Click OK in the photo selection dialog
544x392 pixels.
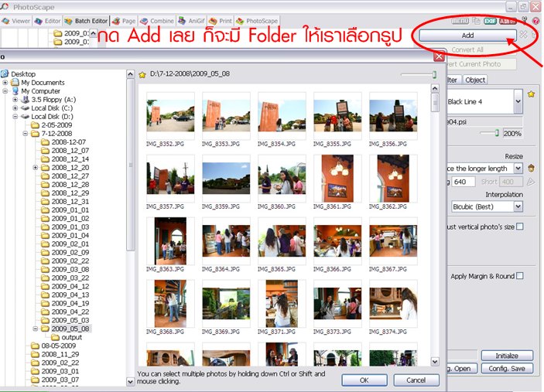tap(364, 380)
